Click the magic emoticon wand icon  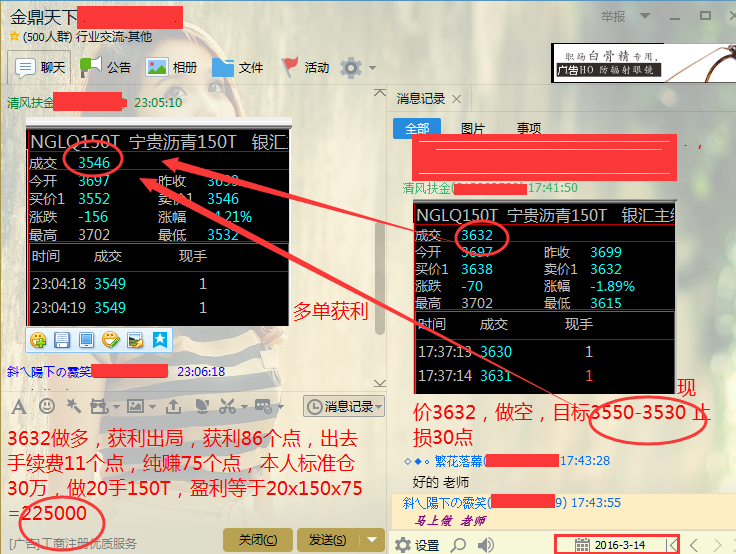click(x=73, y=406)
